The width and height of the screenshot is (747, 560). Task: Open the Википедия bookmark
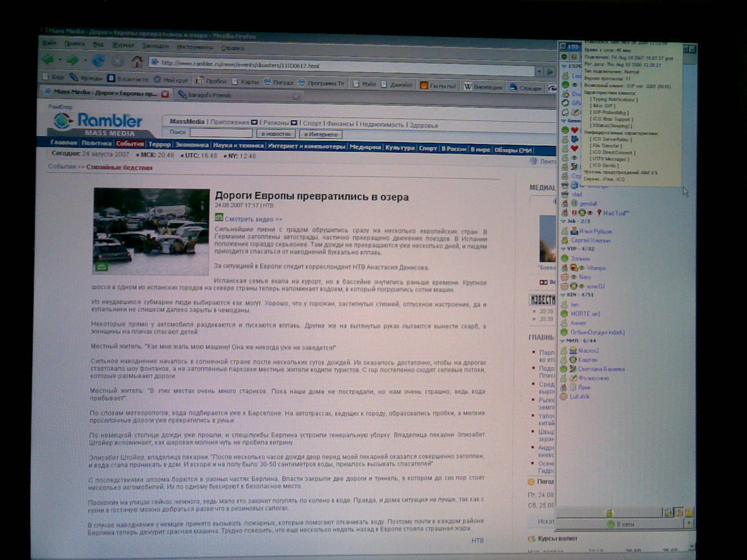point(483,87)
